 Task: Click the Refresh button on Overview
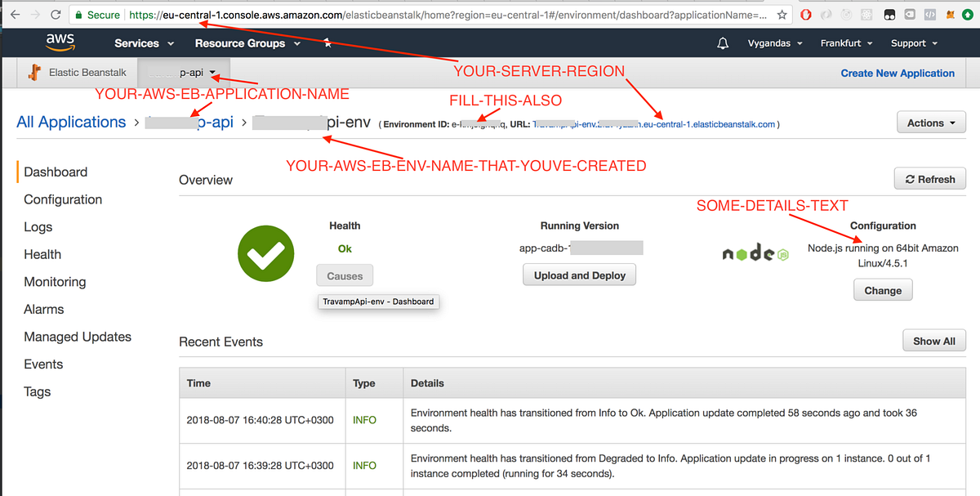[x=929, y=179]
